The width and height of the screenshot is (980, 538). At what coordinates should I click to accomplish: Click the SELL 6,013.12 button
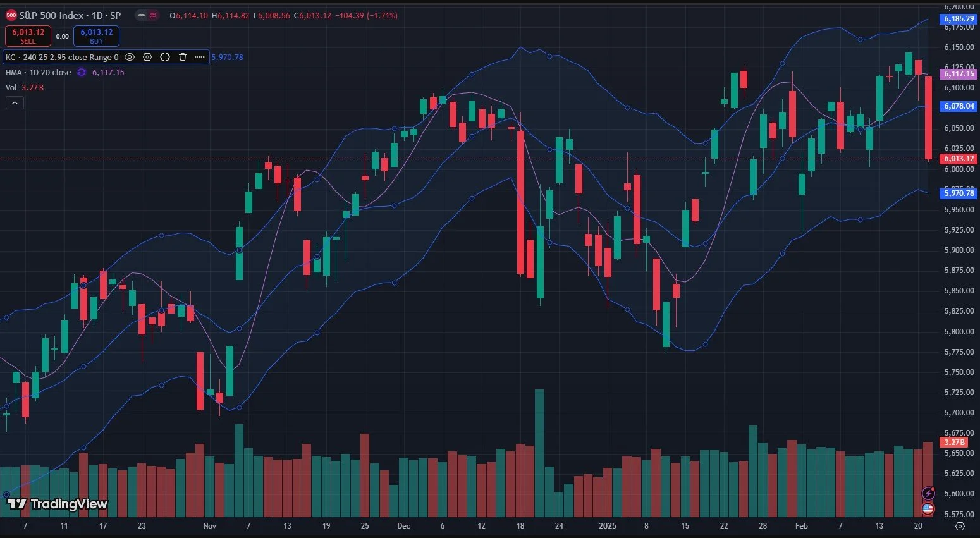coord(28,36)
